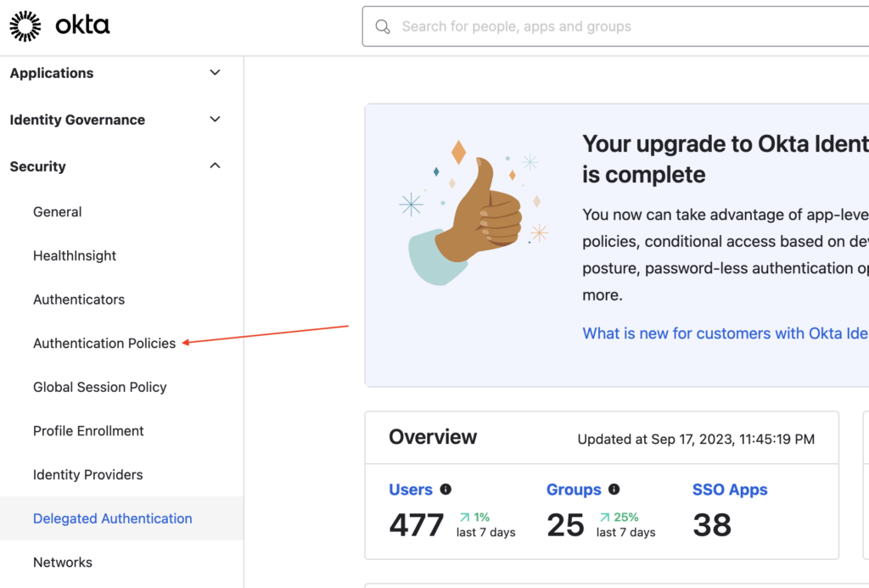Viewport: 869px width, 588px height.
Task: Click the search magnifier icon
Action: tap(383, 26)
